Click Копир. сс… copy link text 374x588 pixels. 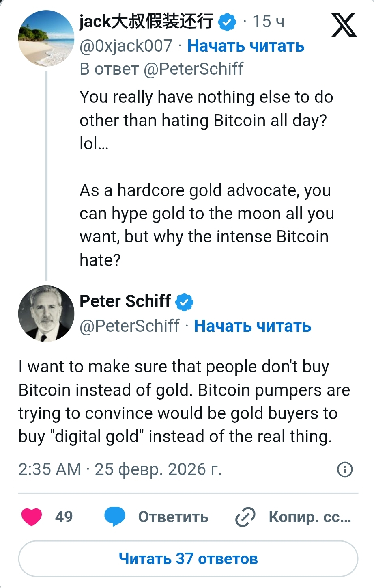click(310, 517)
